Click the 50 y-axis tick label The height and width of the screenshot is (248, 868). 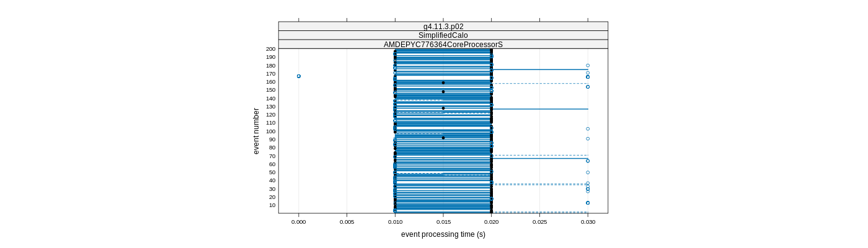point(272,172)
